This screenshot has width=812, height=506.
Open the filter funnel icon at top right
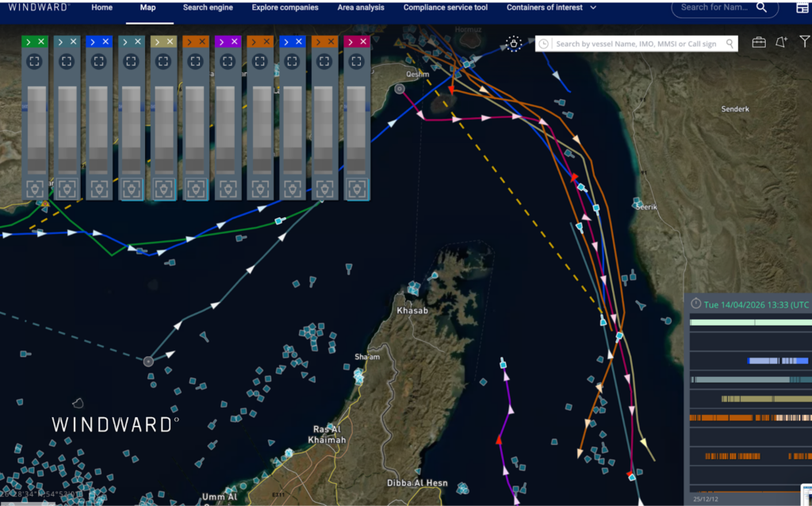805,43
